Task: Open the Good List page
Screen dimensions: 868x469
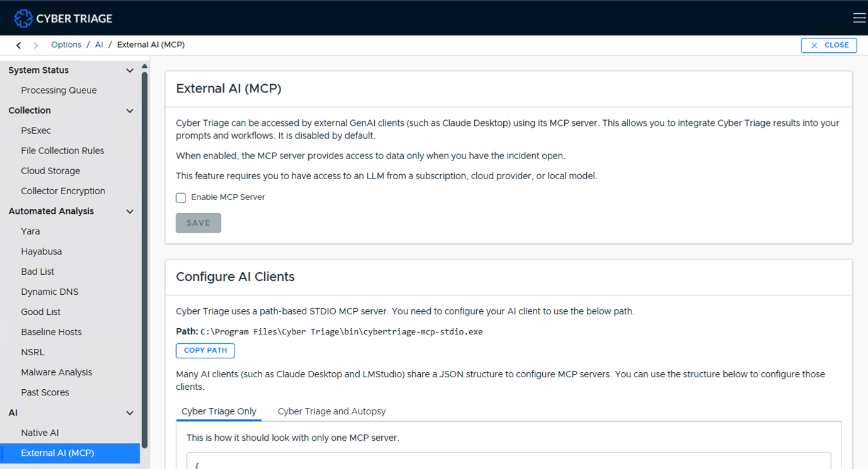Action: (41, 312)
